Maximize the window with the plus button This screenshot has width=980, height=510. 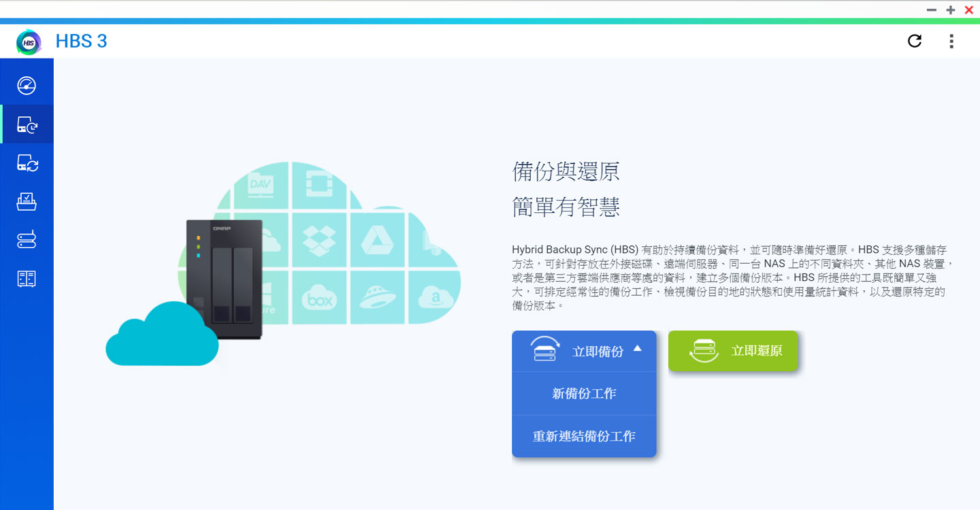tap(951, 10)
